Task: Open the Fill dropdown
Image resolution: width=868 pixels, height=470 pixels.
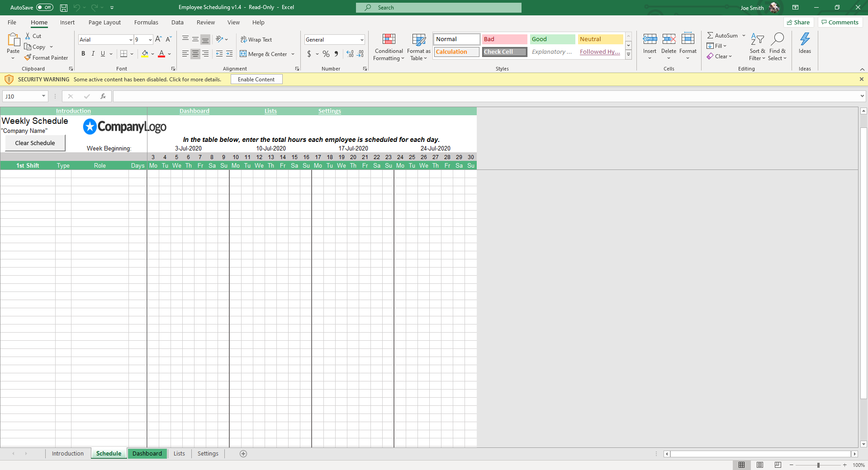Action: [x=717, y=46]
